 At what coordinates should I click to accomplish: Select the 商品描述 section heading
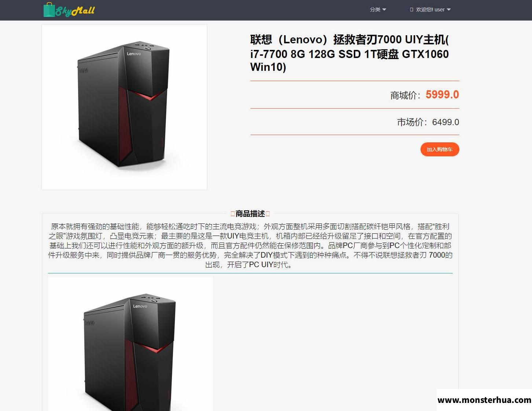pos(250,214)
